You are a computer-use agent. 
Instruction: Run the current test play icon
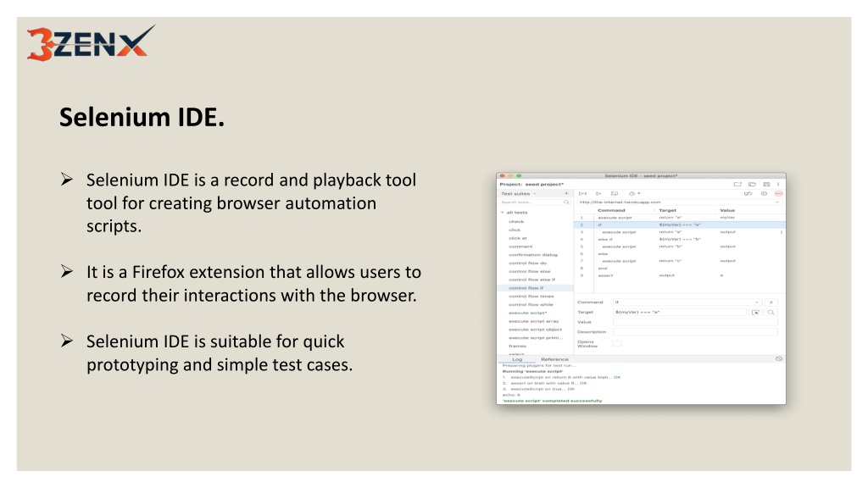click(x=598, y=194)
